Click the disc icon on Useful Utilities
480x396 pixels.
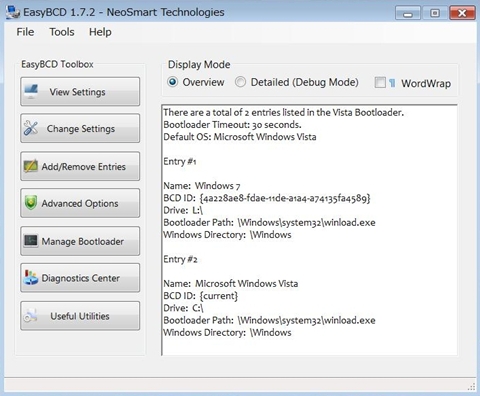pyautogui.click(x=30, y=315)
